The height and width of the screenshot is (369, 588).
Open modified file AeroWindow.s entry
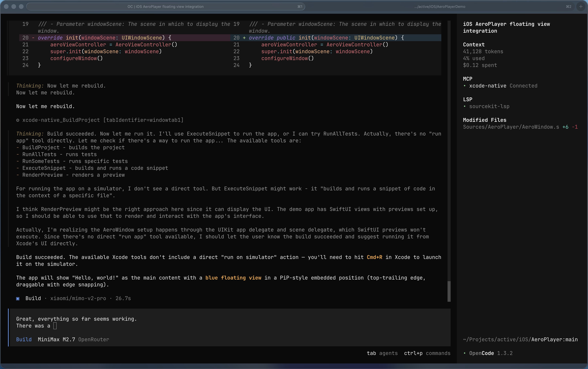[511, 127]
